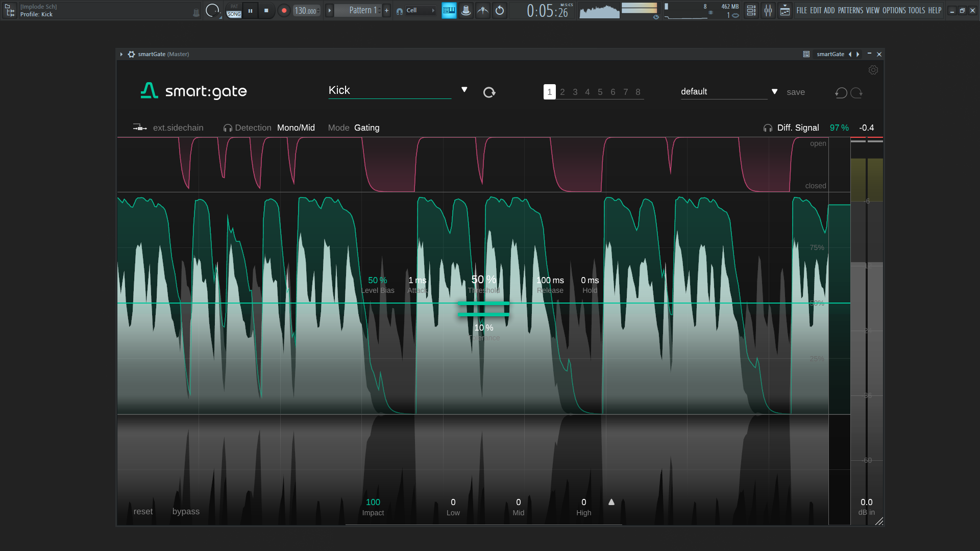
Task: Adjust the 50 % Threshold handle
Action: 484,304
